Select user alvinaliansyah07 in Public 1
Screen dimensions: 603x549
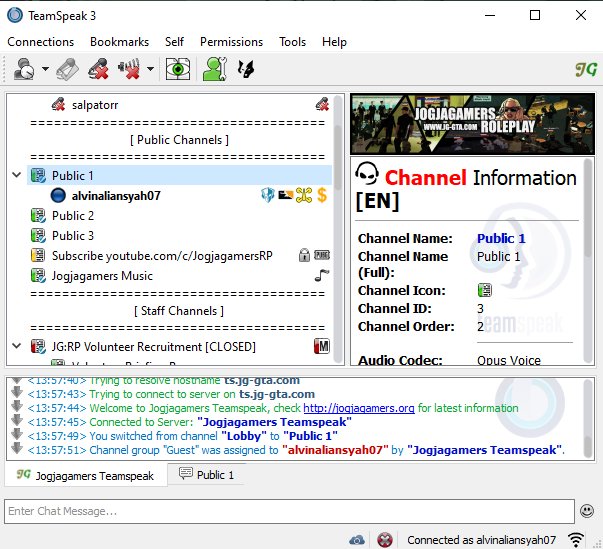click(116, 196)
